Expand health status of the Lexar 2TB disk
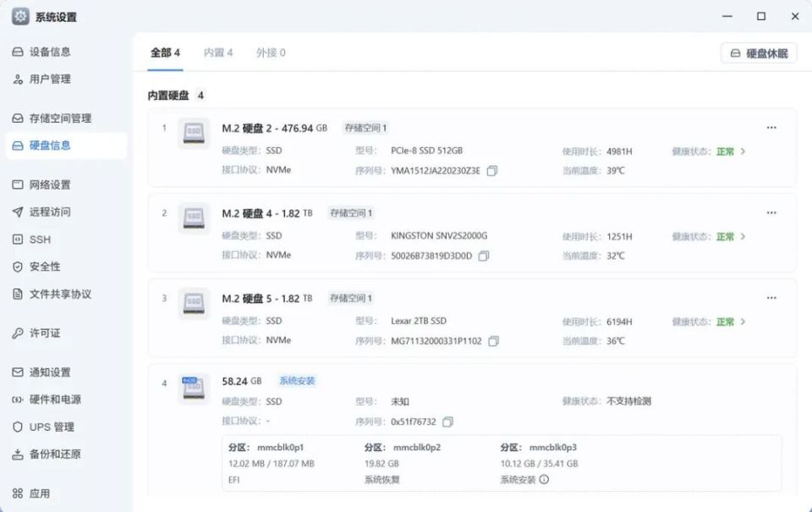The image size is (812, 512). [743, 321]
